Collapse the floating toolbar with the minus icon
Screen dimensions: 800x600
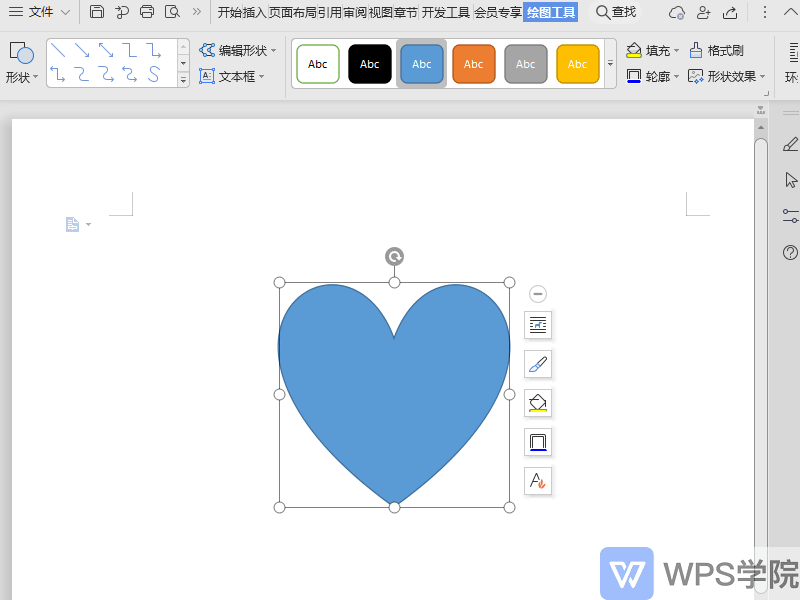(538, 294)
